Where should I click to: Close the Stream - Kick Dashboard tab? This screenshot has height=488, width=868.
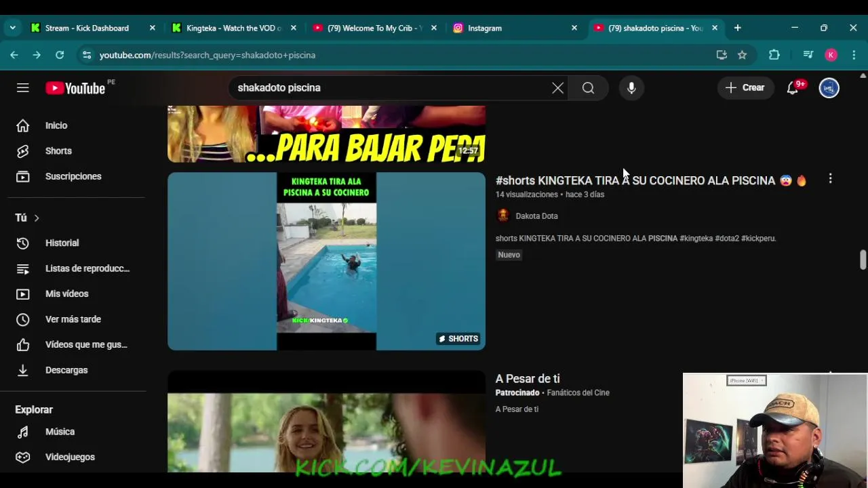[152, 28]
